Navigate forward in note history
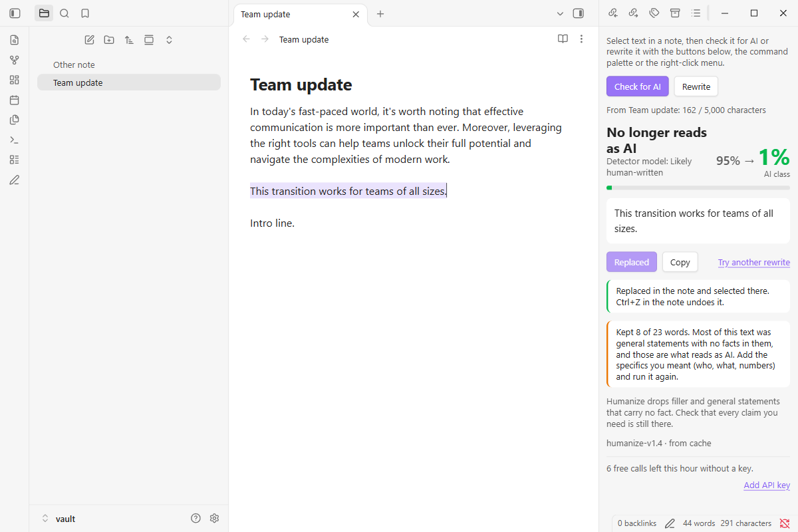The image size is (798, 532). tap(265, 39)
